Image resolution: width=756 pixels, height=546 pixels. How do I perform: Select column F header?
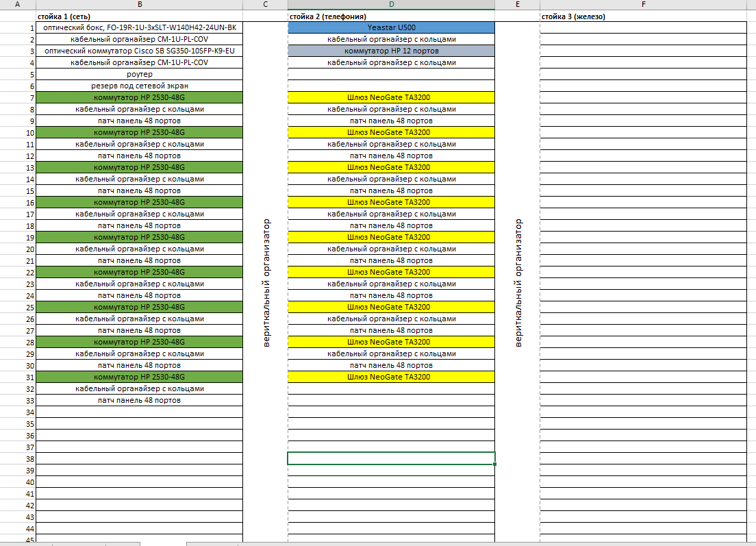tap(643, 4)
